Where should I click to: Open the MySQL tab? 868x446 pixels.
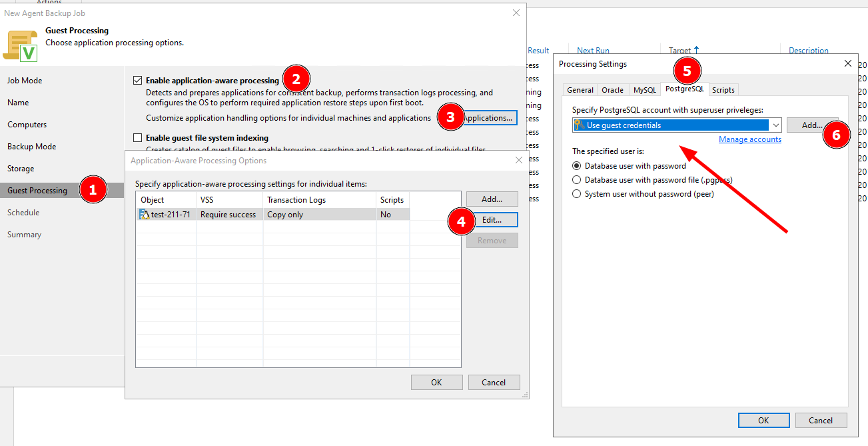[x=645, y=90]
